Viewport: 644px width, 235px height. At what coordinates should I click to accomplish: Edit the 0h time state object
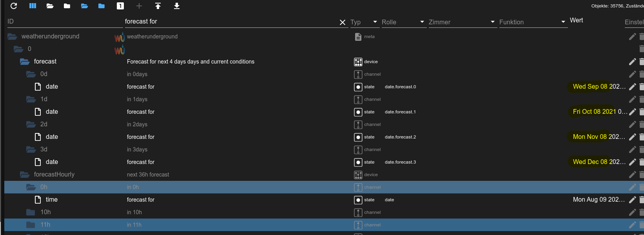[632, 200]
